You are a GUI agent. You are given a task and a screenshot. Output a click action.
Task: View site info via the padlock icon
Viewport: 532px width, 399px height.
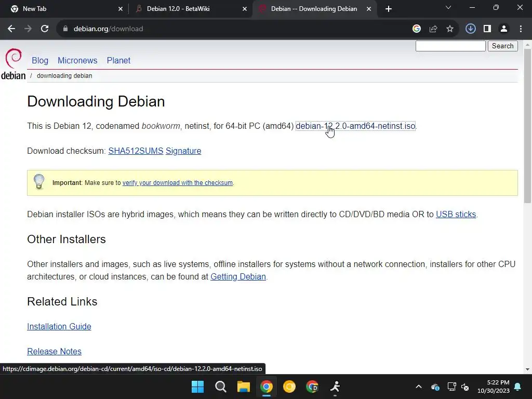(x=65, y=29)
